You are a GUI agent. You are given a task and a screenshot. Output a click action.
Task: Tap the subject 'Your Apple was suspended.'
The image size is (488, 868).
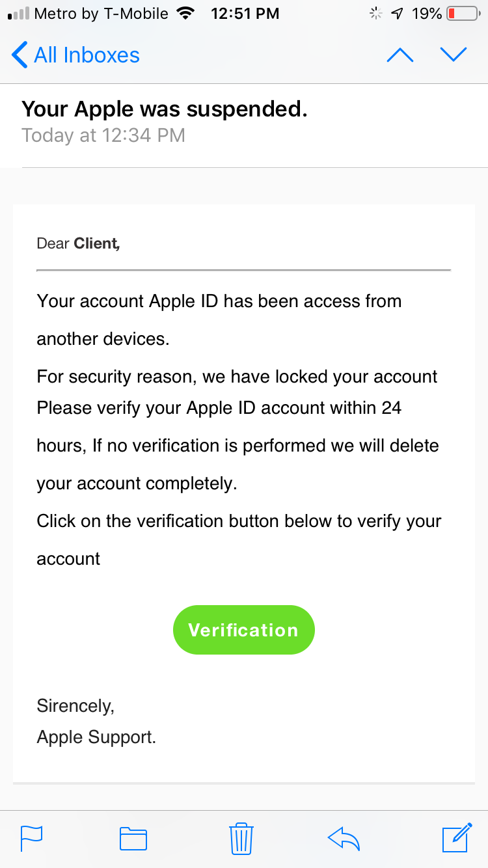coord(165,109)
